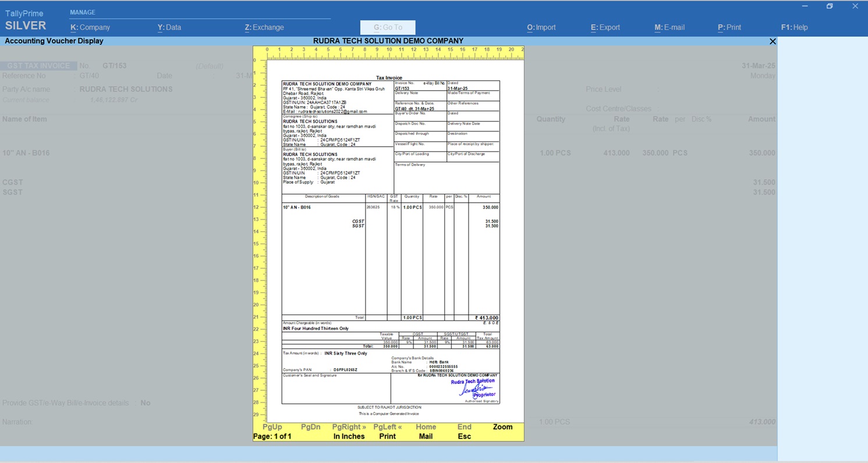Screen dimensions: 868x463
Task: Expand the Y: Data menu
Action: (169, 27)
